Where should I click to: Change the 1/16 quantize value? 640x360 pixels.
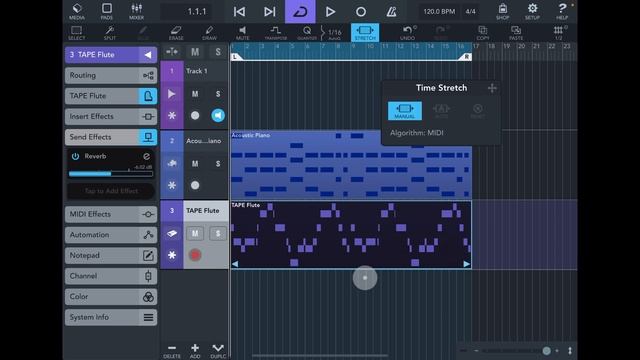(x=334, y=33)
